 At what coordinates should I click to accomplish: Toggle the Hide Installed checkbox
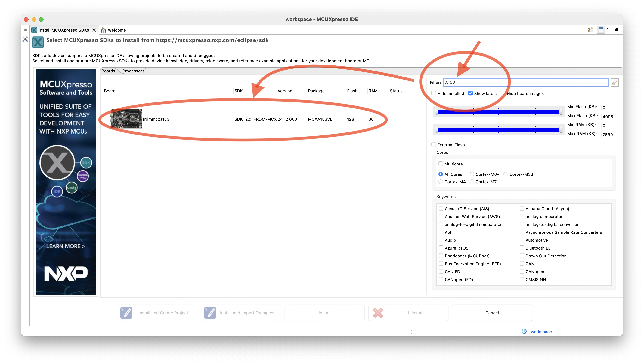pos(434,93)
